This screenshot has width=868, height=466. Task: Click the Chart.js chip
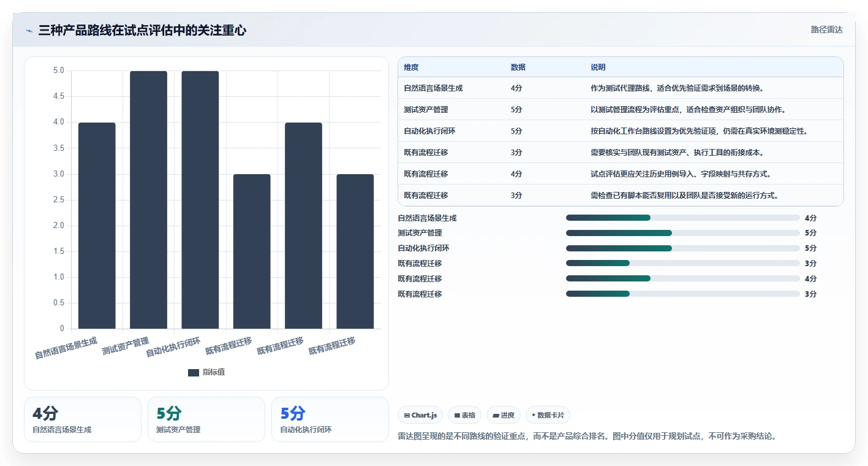(420, 415)
